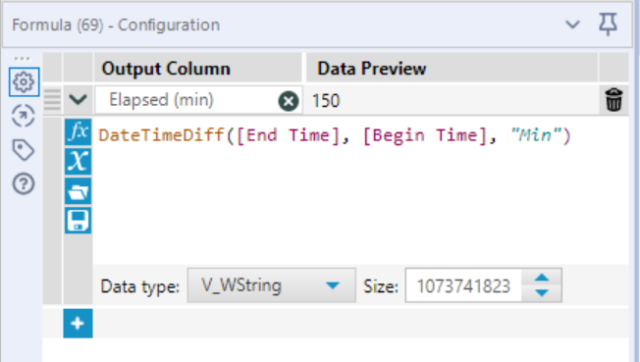The image size is (640, 362).
Task: Add a new expression with plus button
Action: point(78,324)
